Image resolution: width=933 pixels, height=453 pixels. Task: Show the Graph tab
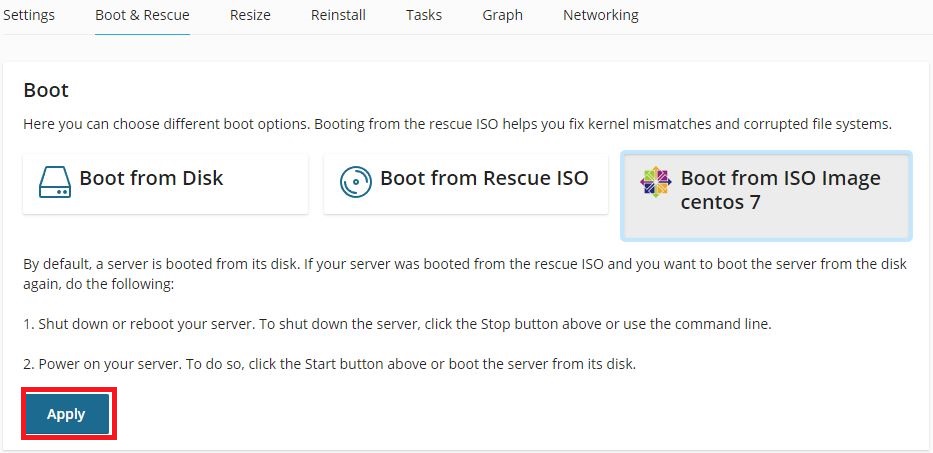point(502,15)
